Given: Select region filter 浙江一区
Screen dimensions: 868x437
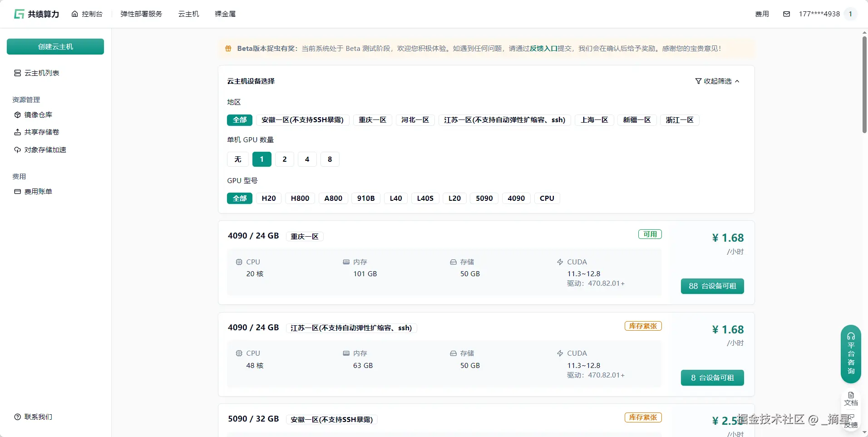Looking at the screenshot, I should 680,120.
